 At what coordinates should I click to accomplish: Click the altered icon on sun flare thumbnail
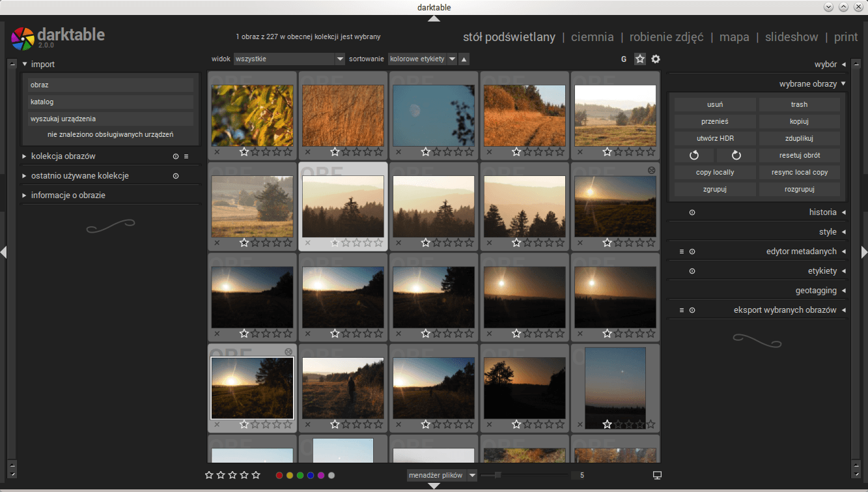tap(651, 169)
